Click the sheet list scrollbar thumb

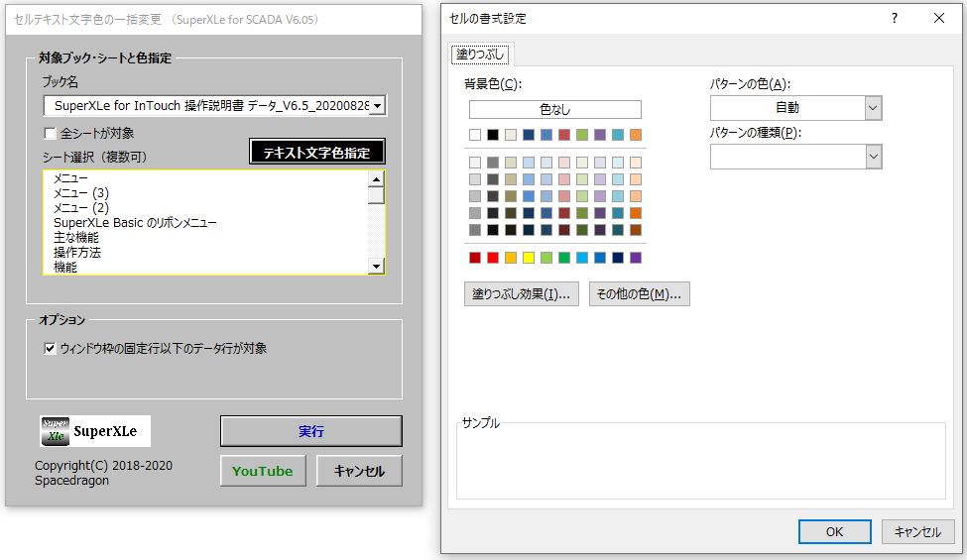tap(376, 195)
